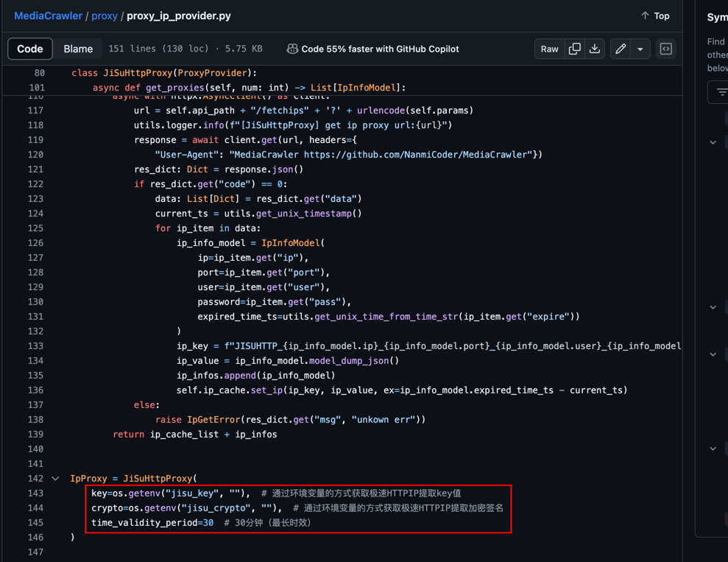Switch to the Blame view tab
The width and height of the screenshot is (728, 562).
pyautogui.click(x=78, y=49)
